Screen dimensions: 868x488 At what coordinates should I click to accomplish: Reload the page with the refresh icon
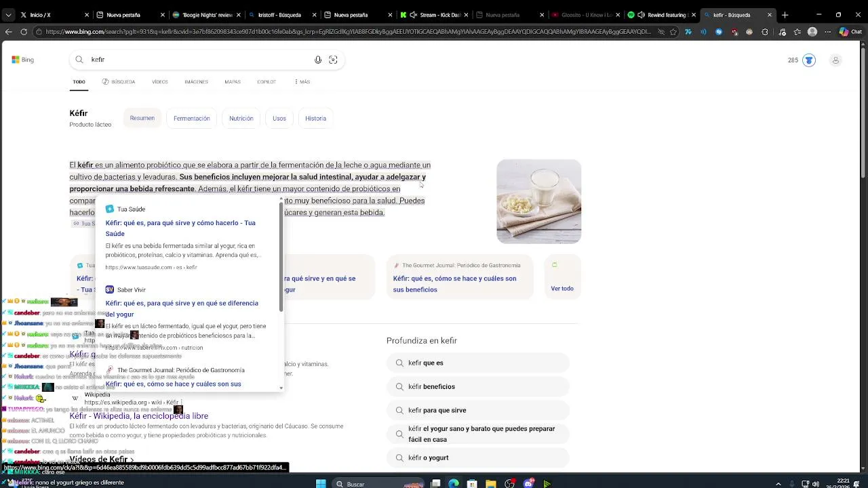coord(24,32)
